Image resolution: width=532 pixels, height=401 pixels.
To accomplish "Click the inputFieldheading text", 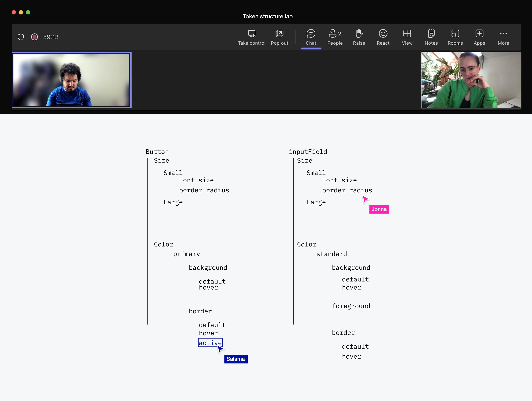I will pos(308,152).
